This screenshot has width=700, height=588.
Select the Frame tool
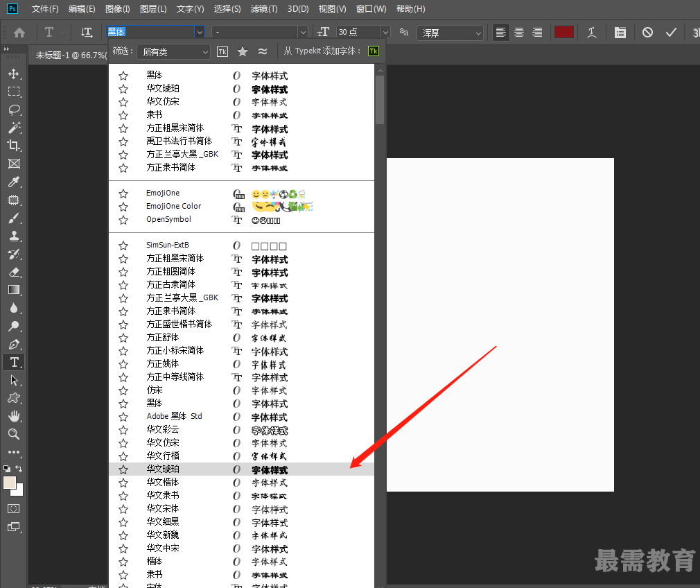pyautogui.click(x=14, y=164)
